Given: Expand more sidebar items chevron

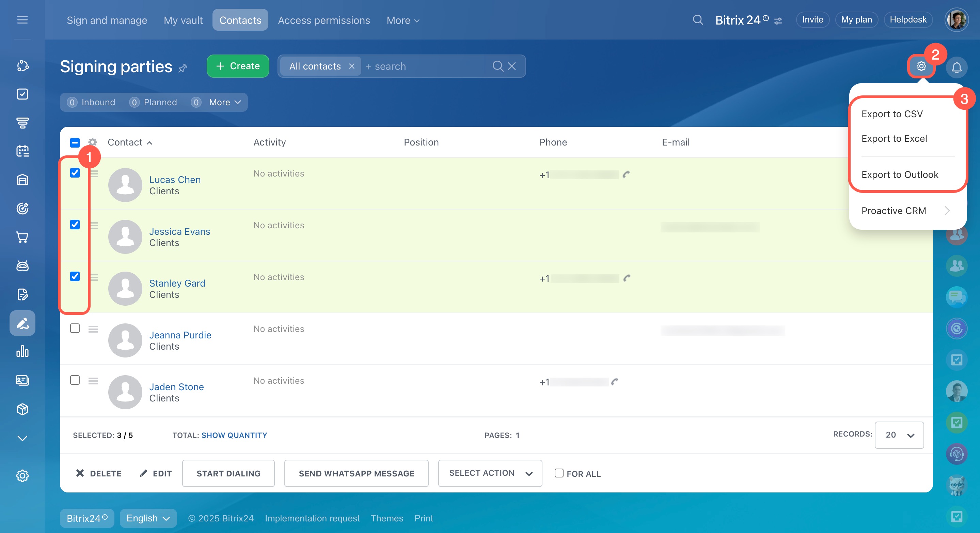Looking at the screenshot, I should click(x=22, y=438).
